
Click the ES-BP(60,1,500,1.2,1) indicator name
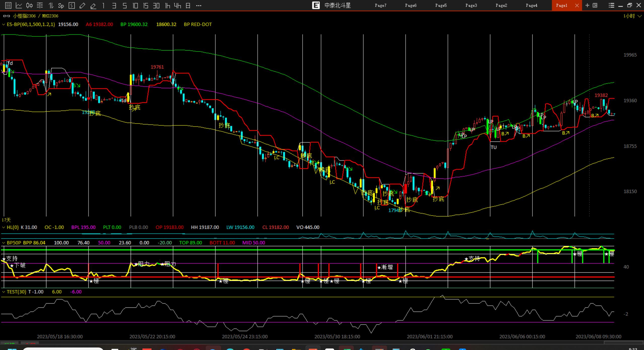[31, 24]
